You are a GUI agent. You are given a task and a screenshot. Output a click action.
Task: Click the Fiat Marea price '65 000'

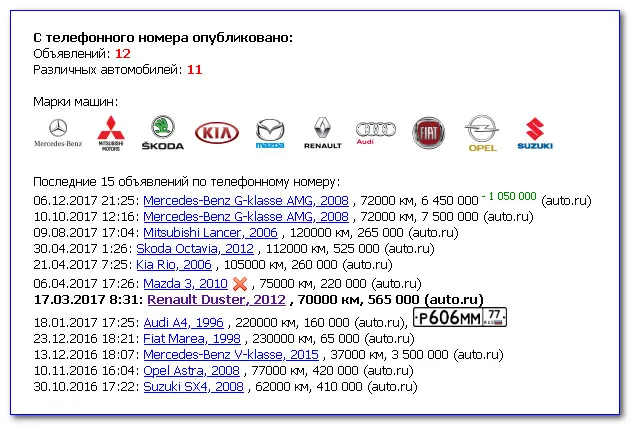point(340,339)
